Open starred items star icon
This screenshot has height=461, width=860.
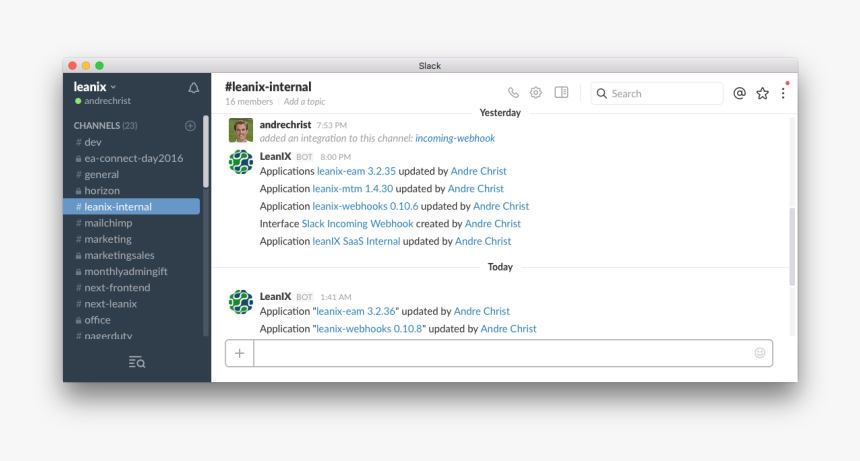coord(763,93)
